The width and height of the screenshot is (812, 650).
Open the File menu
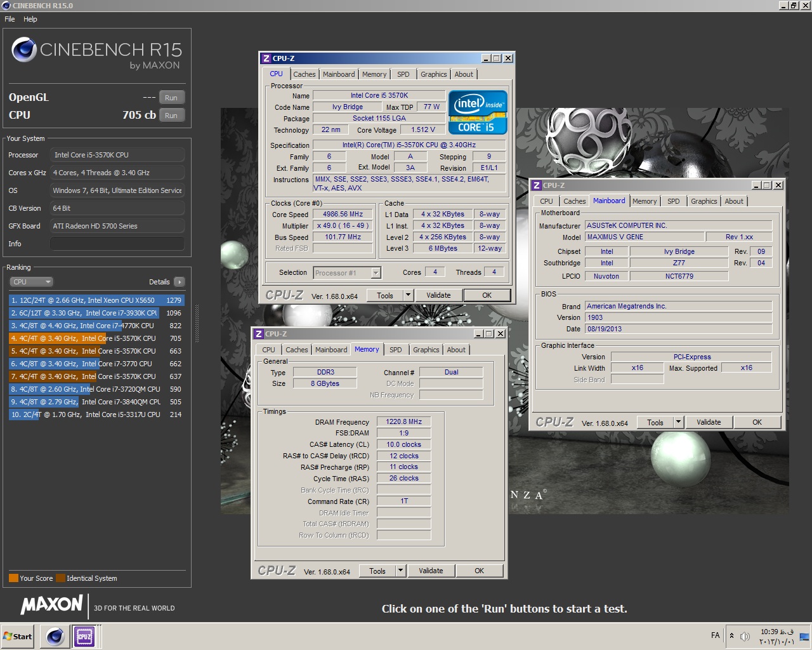(10, 19)
